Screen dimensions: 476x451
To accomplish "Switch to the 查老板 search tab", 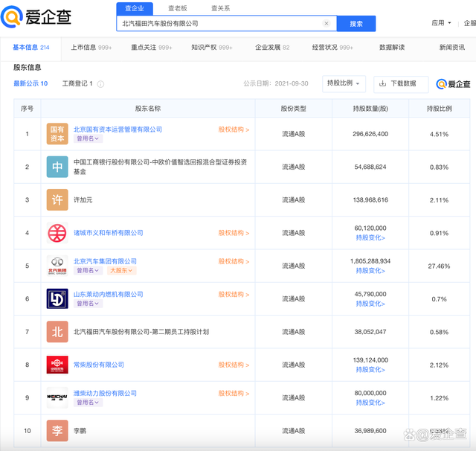I will pos(177,8).
